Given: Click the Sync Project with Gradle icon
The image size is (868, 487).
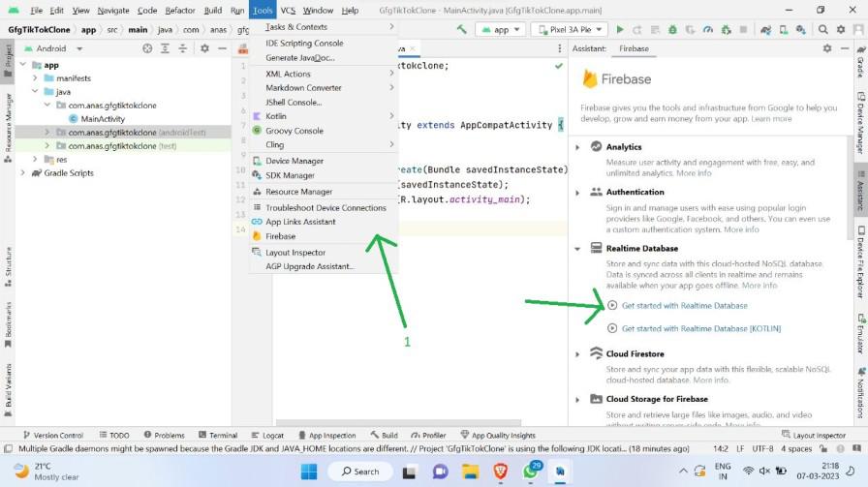Looking at the screenshot, I should [765, 29].
